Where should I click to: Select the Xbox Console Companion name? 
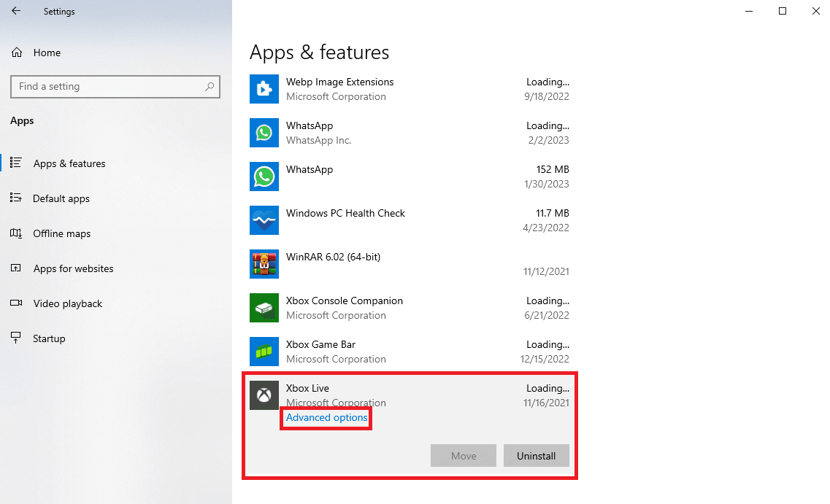[x=345, y=301]
